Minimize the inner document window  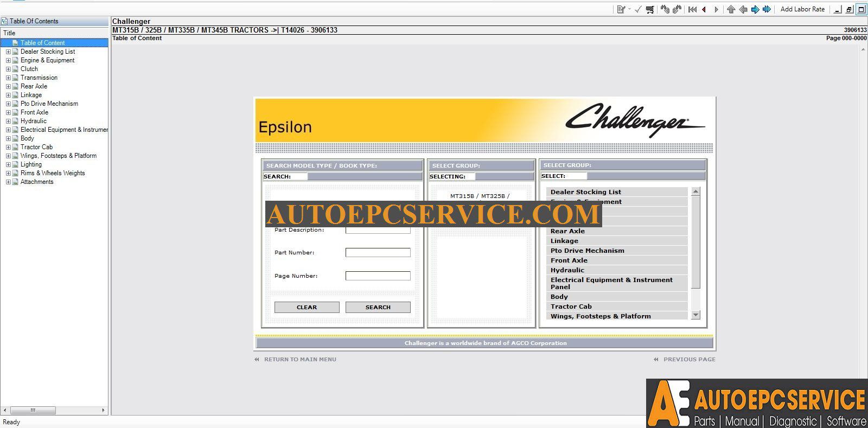click(838, 9)
